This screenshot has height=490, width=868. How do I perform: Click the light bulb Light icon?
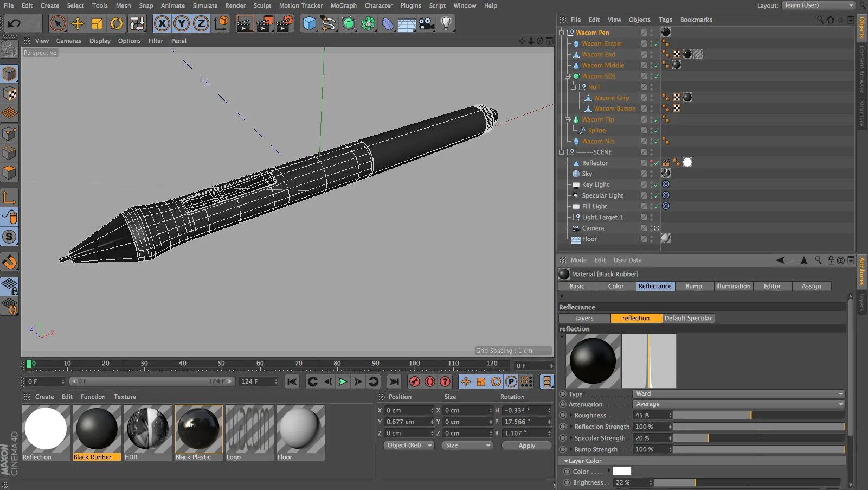point(446,23)
